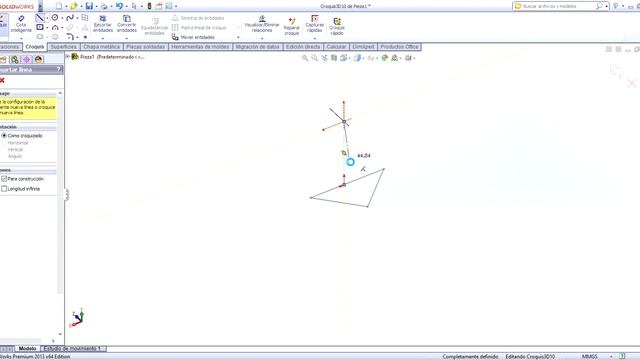Switch to Herramientas de moldes tab
Image resolution: width=640 pixels, height=360 pixels.
[x=200, y=47]
